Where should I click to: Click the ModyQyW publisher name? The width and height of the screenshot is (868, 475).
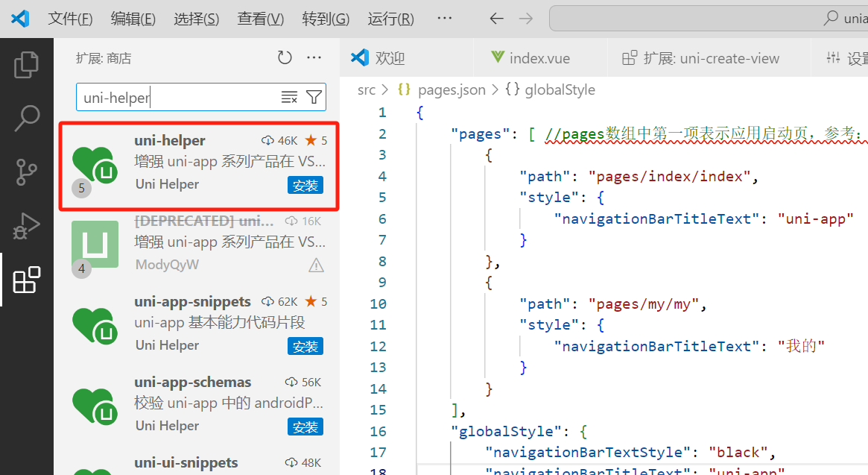point(167,265)
